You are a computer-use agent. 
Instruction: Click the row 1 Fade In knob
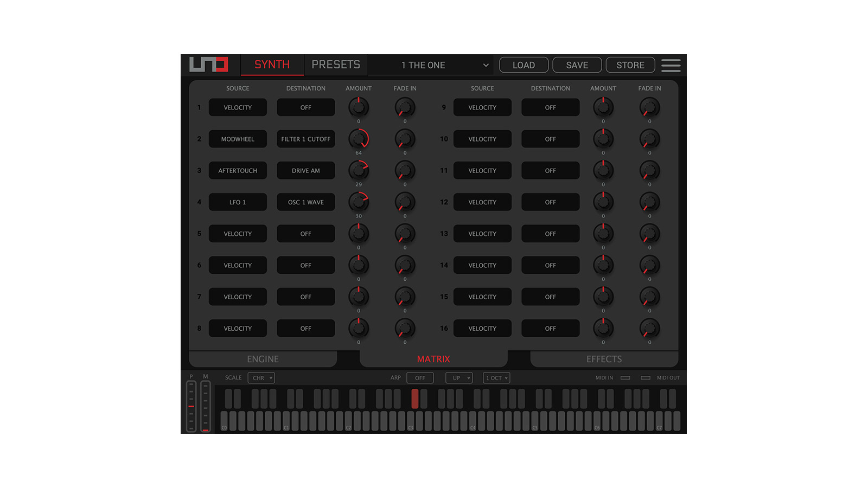tap(405, 107)
